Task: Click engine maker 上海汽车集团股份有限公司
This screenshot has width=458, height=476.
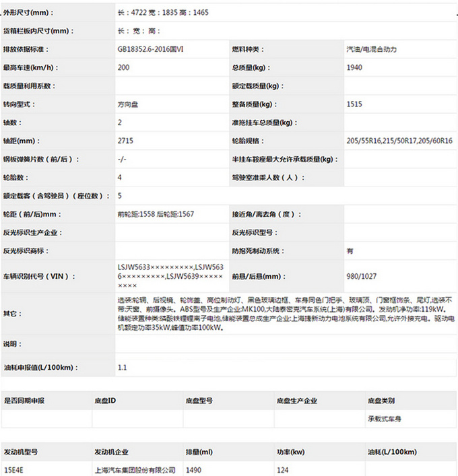Action: coord(135,470)
